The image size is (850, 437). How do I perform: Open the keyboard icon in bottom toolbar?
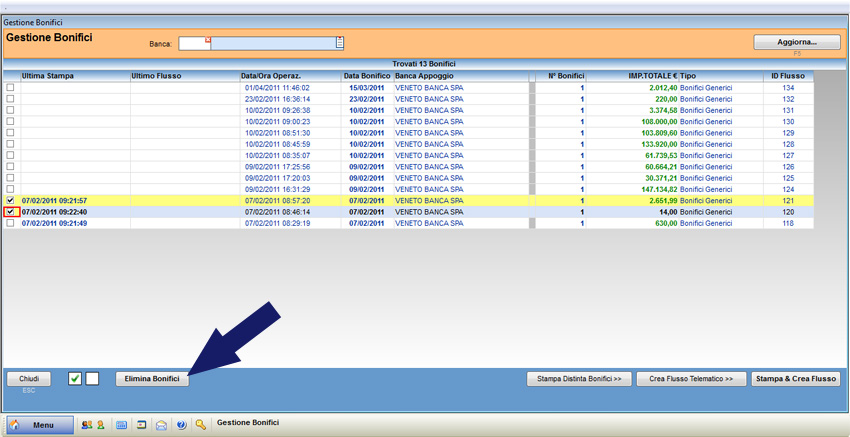pos(122,425)
